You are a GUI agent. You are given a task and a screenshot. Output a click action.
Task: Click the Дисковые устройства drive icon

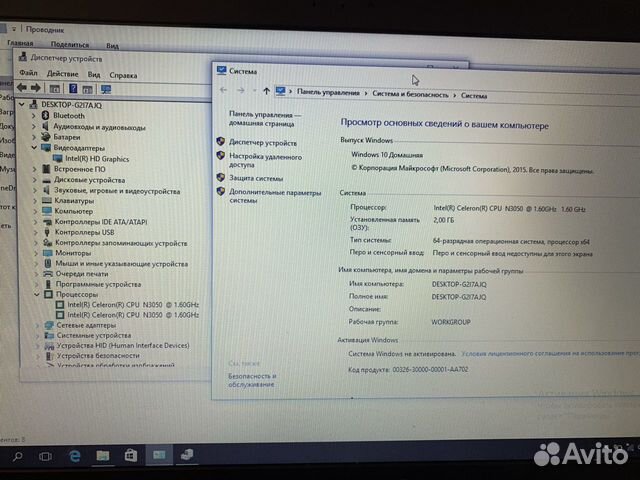(47, 180)
